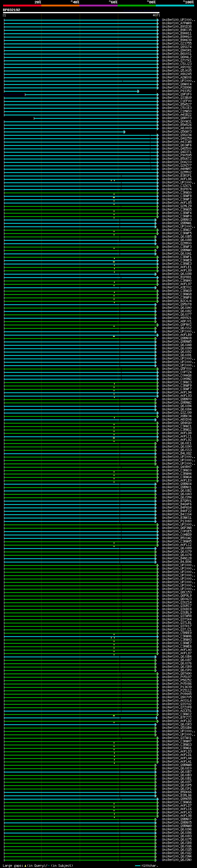Open hit UniRef100_Q56WY3
Screen dimensions: 197x868
tap(177, 132)
